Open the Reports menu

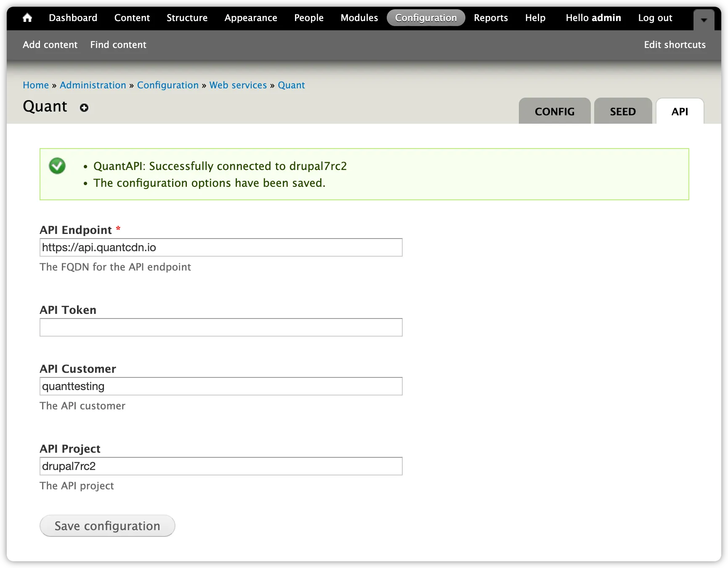(491, 18)
